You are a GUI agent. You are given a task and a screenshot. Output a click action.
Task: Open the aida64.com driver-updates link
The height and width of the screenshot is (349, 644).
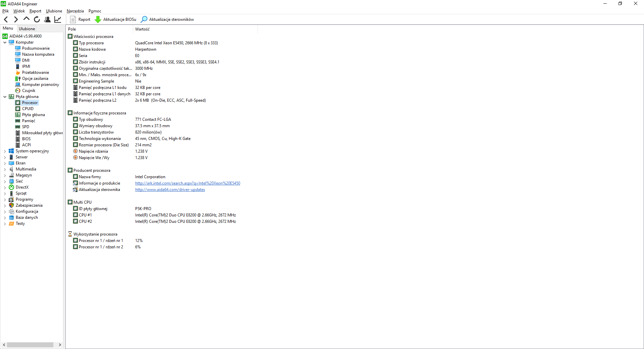coord(170,190)
